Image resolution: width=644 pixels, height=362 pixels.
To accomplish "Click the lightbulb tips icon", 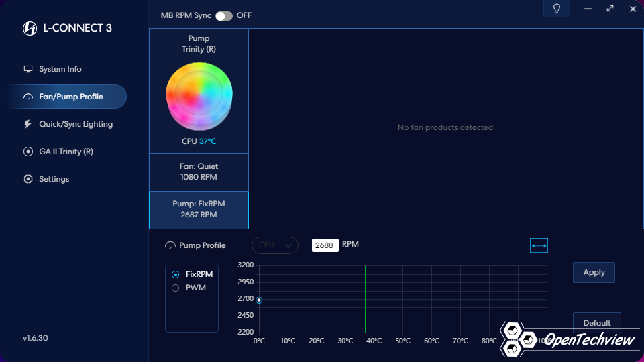I will coord(557,9).
